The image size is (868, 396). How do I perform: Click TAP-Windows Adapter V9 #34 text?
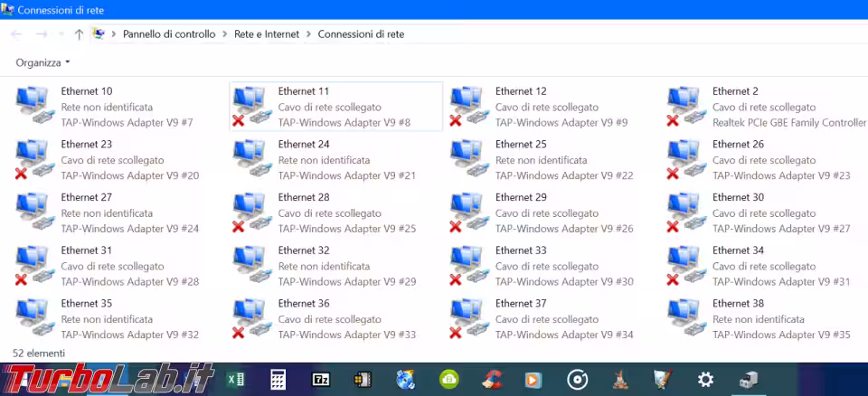click(564, 335)
